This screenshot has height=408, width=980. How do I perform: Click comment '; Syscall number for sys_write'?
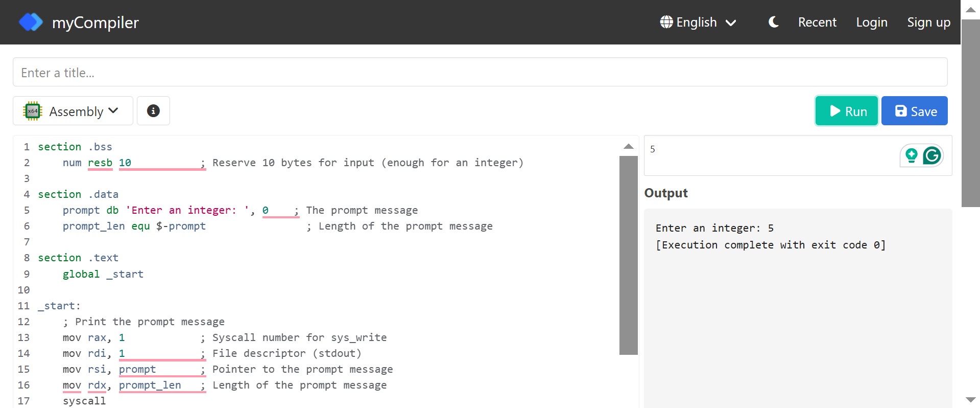(x=294, y=337)
